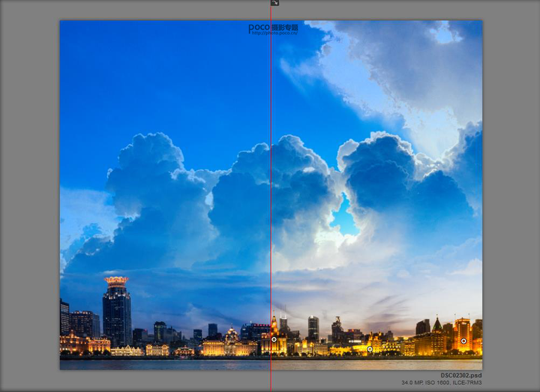Click the swap before/after icon above red line

(274, 3)
